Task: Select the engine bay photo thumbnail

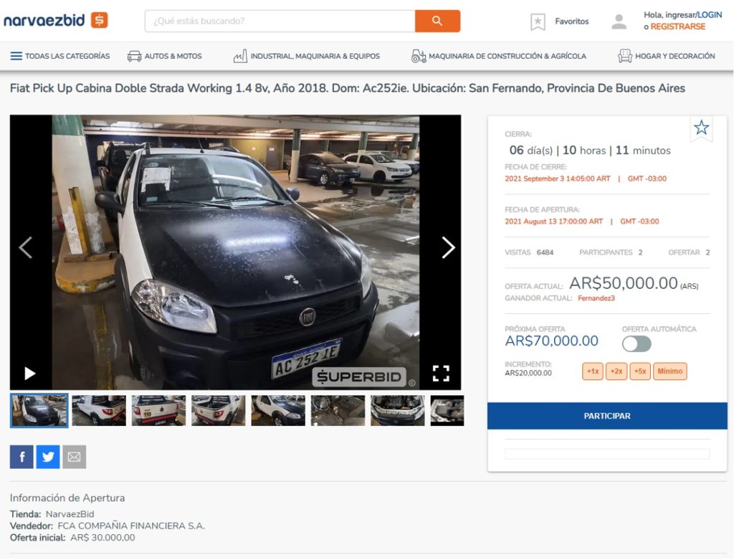Action: pos(398,409)
